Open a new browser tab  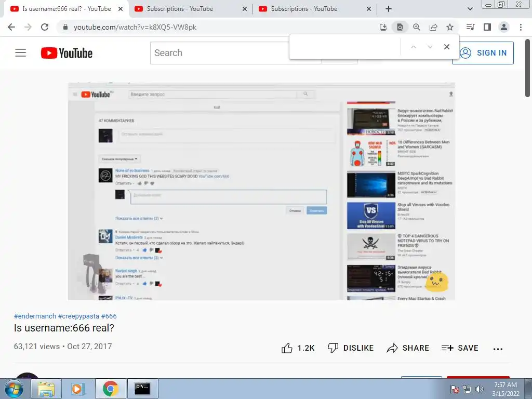coord(389,9)
